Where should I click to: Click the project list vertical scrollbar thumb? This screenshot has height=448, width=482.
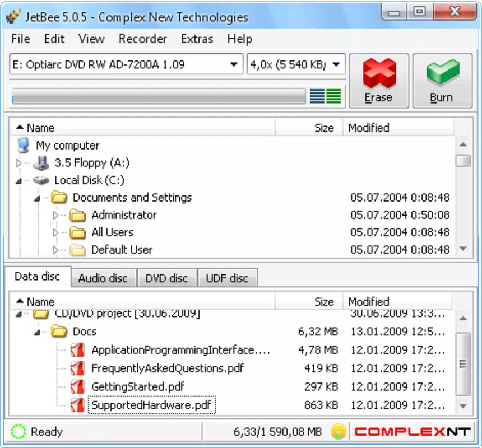(x=463, y=364)
